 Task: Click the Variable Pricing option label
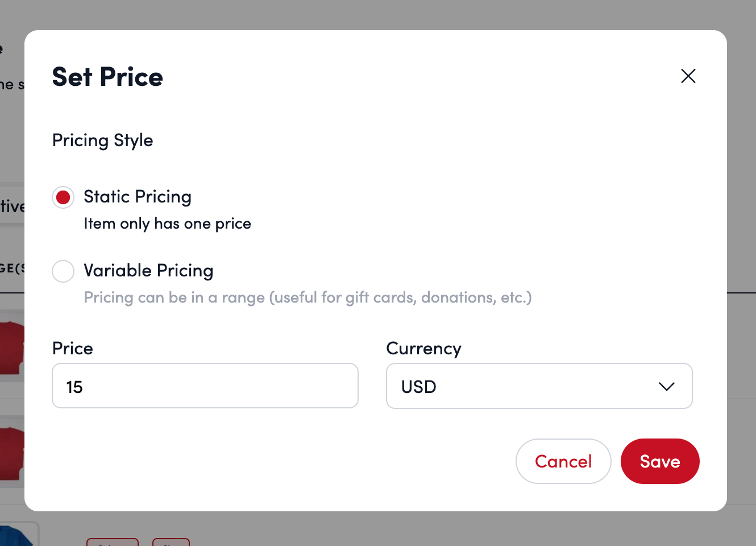tap(148, 271)
